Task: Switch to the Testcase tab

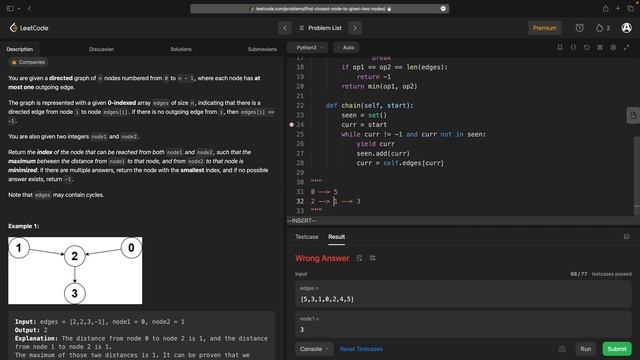Action: click(x=307, y=237)
